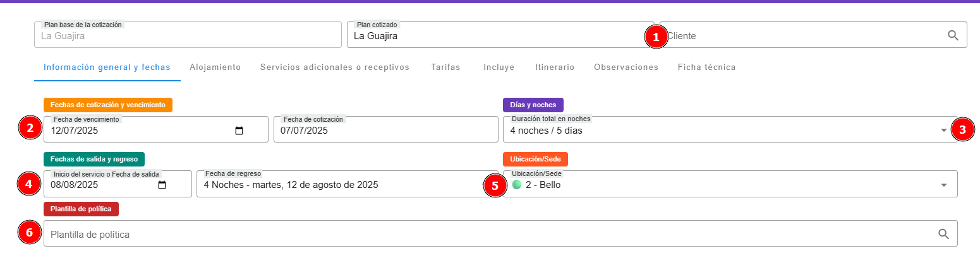Open the Alojamiento tab
Image resolution: width=980 pixels, height=263 pixels.
click(215, 67)
